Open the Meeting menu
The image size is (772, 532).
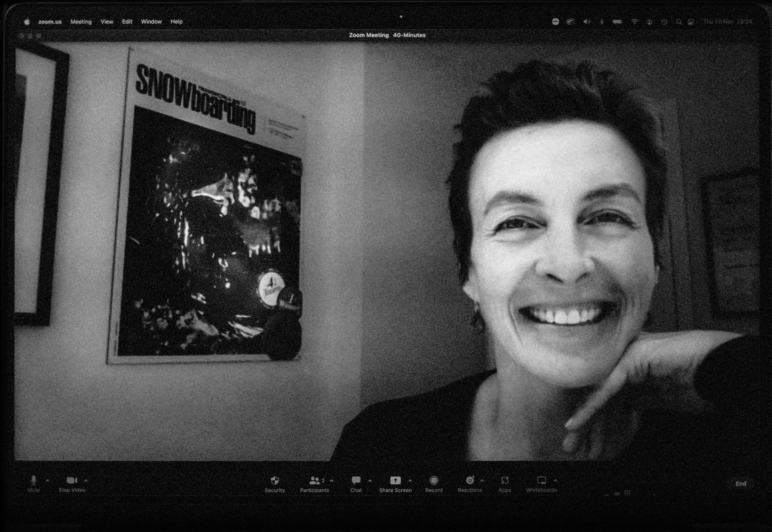(x=81, y=22)
